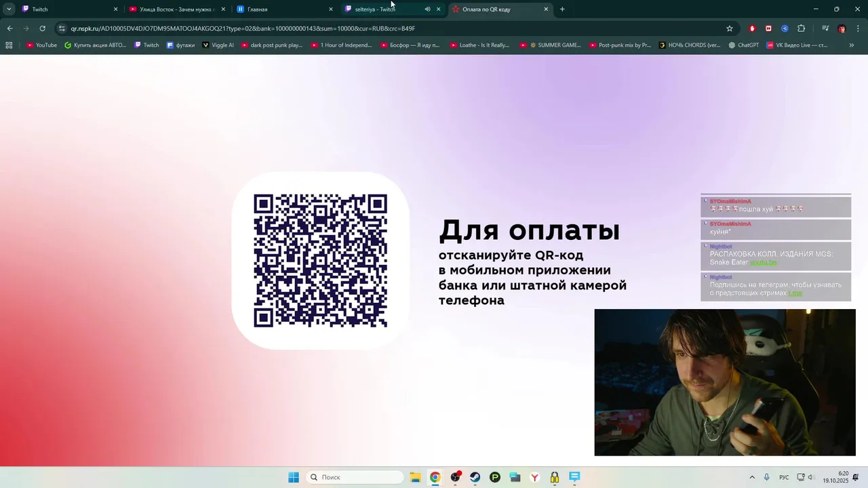The width and height of the screenshot is (868, 488).
Task: Click the Nightbot telegram link in chat
Action: pos(795,293)
